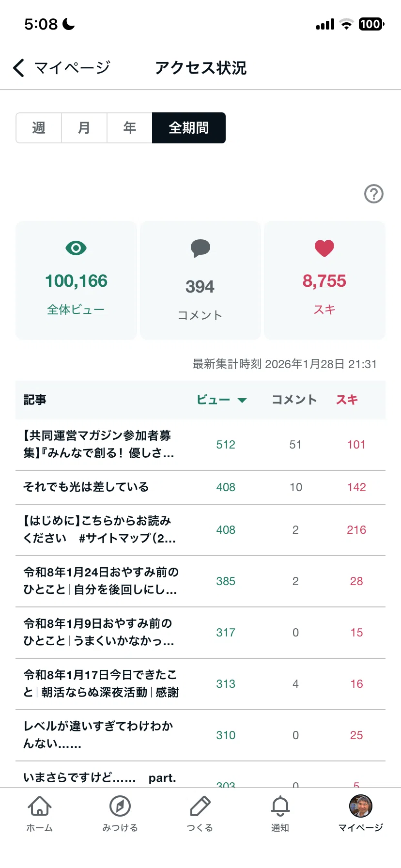
Task: Sort articles by コメント column
Action: (294, 400)
